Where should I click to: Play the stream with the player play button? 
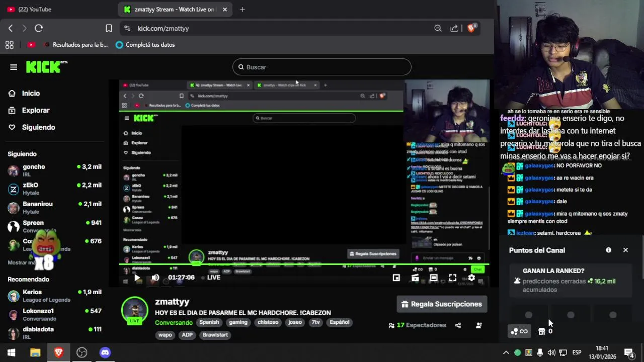(137, 278)
